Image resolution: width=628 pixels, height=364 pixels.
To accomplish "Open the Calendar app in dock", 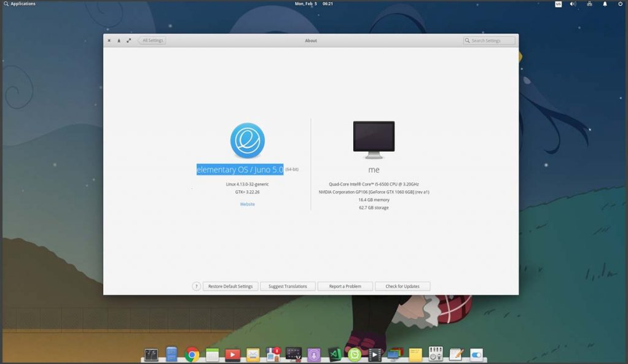I will pyautogui.click(x=212, y=354).
